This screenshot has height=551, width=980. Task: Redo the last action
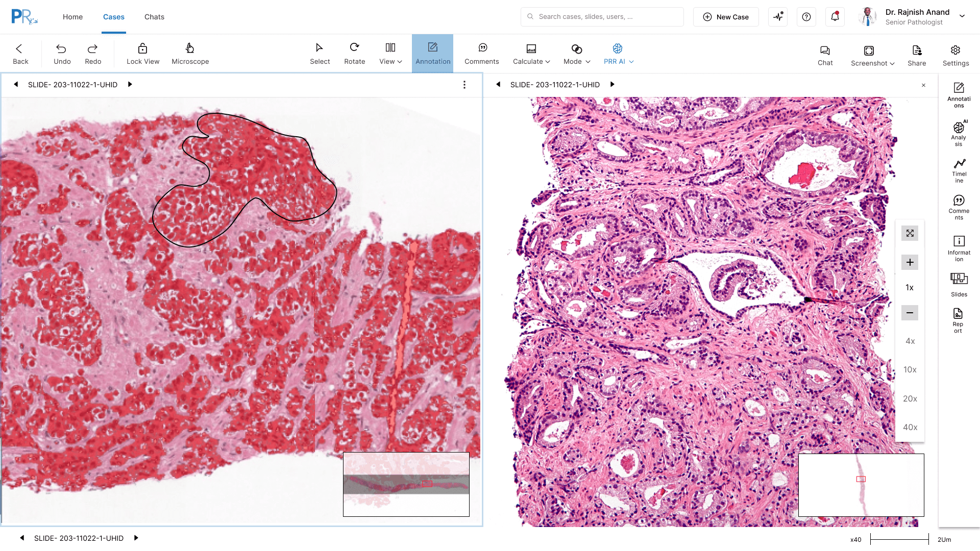pyautogui.click(x=93, y=54)
